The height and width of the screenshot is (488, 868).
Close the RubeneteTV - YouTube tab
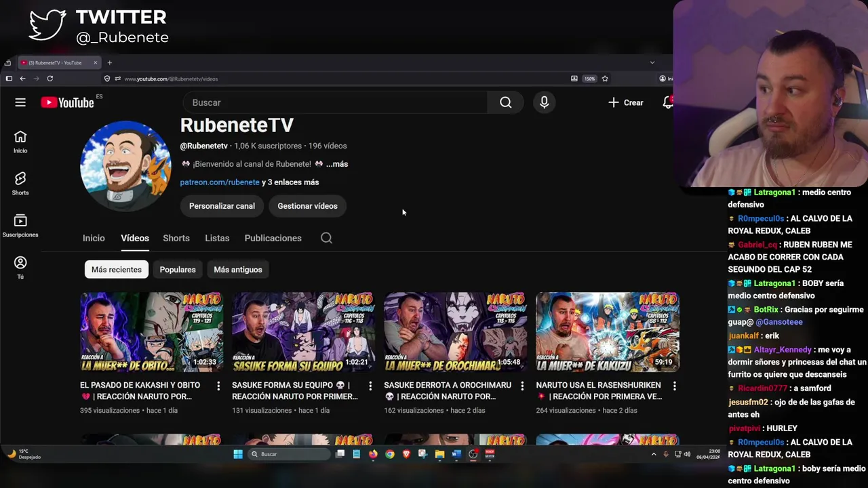[96, 63]
